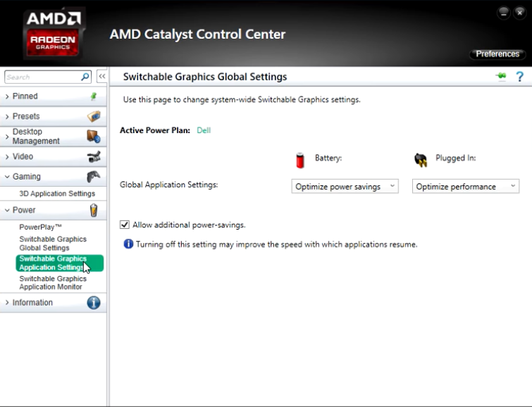Click the red Battery icon
532x407 pixels.
300,160
